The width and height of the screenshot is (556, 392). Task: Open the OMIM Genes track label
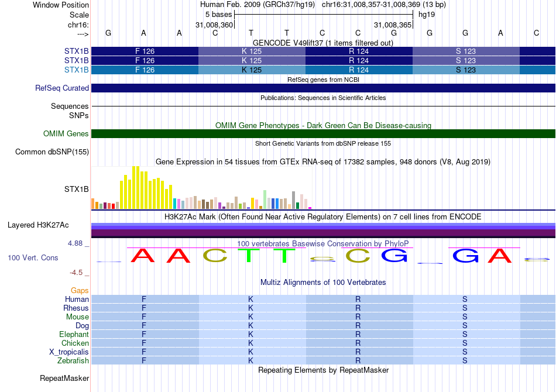click(66, 133)
